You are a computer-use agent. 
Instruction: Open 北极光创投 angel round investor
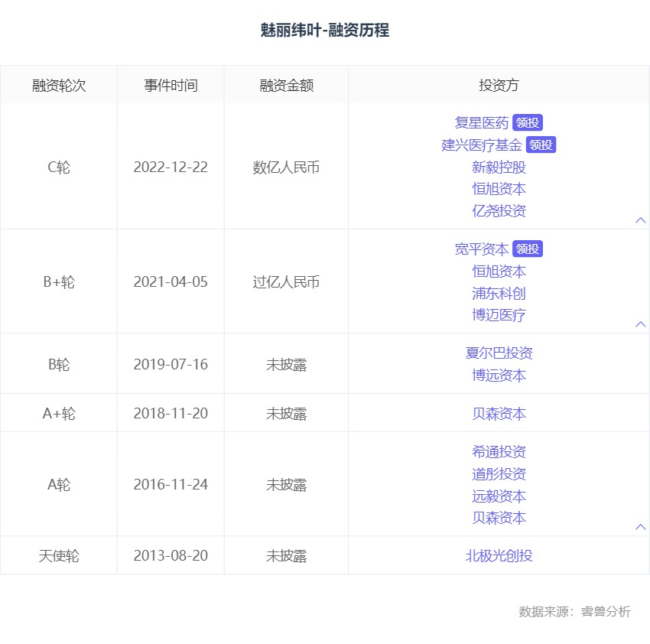tap(499, 556)
